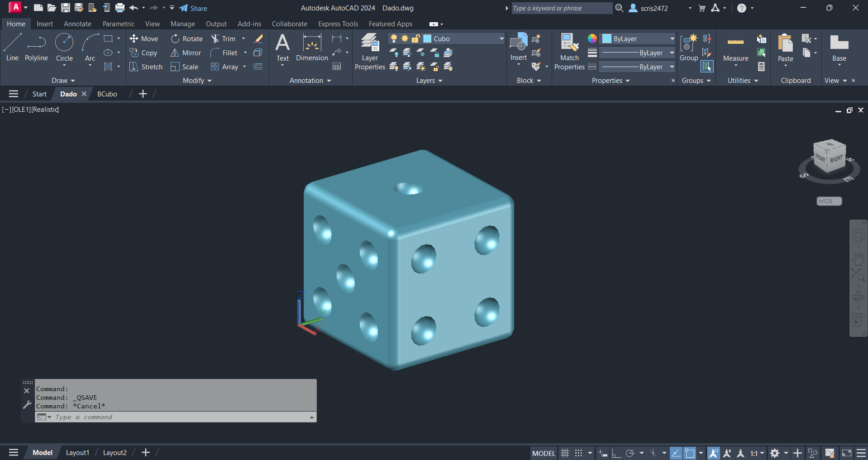Click the Array button

[x=224, y=67]
